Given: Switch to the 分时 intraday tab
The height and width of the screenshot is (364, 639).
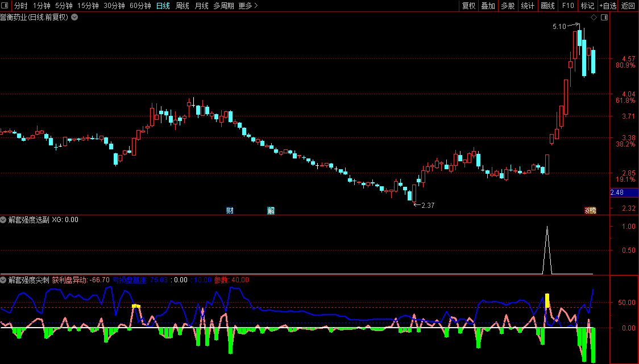Looking at the screenshot, I should click(x=21, y=6).
